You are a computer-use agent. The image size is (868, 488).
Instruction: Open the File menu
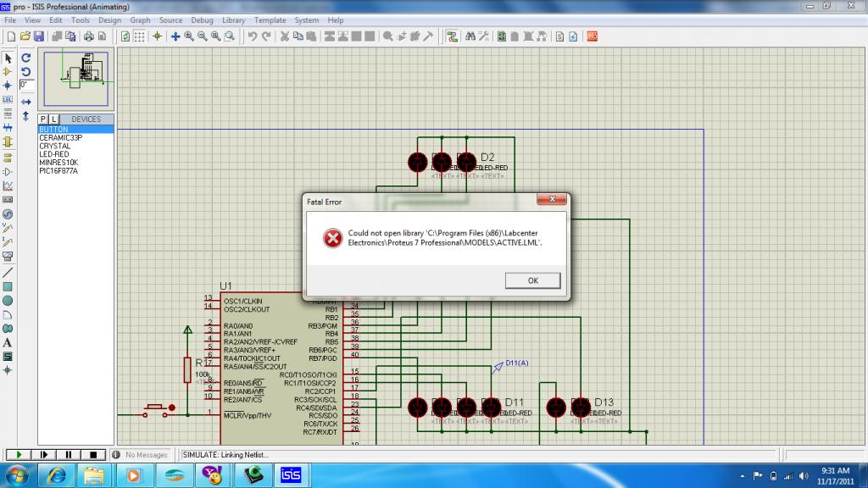tap(10, 20)
